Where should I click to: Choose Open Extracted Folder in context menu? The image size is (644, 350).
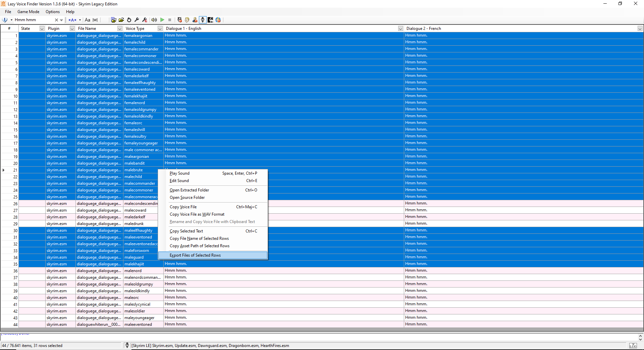coord(213,190)
